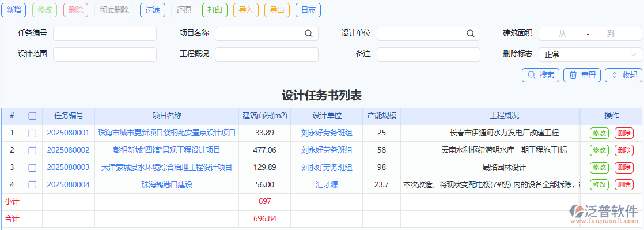Click the 导入 import button
The width and height of the screenshot is (644, 230).
tap(246, 10)
